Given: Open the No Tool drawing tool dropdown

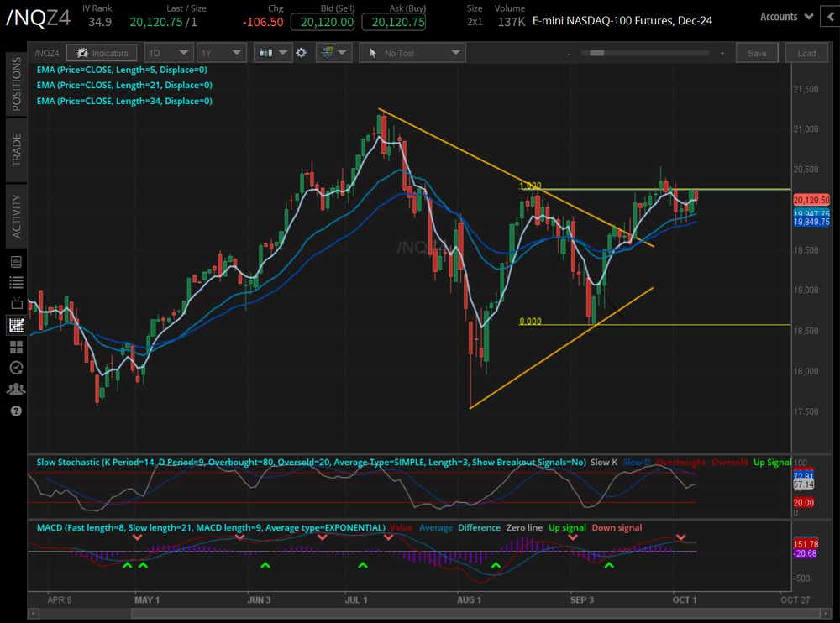Looking at the screenshot, I should [412, 53].
